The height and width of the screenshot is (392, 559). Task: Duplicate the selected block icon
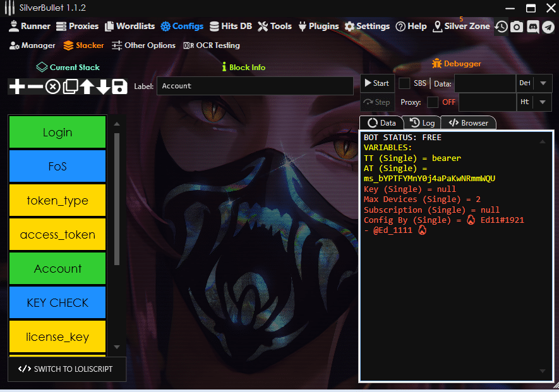[70, 86]
